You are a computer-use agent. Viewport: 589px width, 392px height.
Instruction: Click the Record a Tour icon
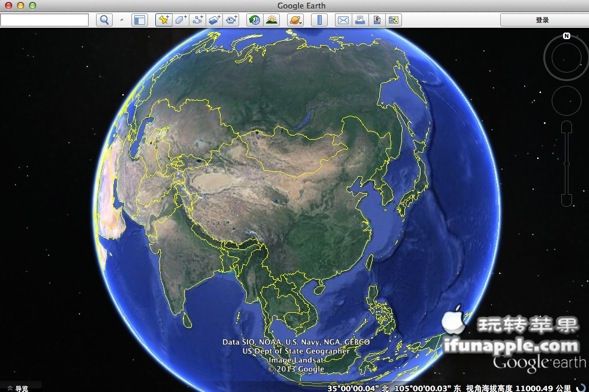click(x=231, y=20)
